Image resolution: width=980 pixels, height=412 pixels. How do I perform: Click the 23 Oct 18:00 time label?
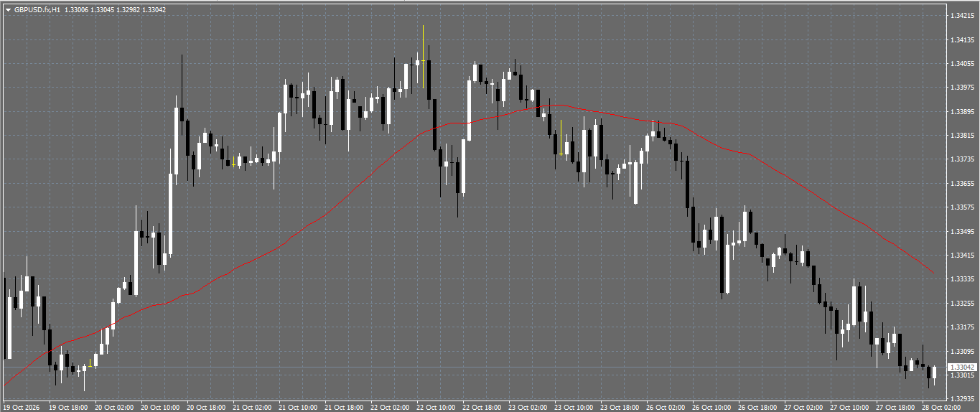(x=620, y=407)
